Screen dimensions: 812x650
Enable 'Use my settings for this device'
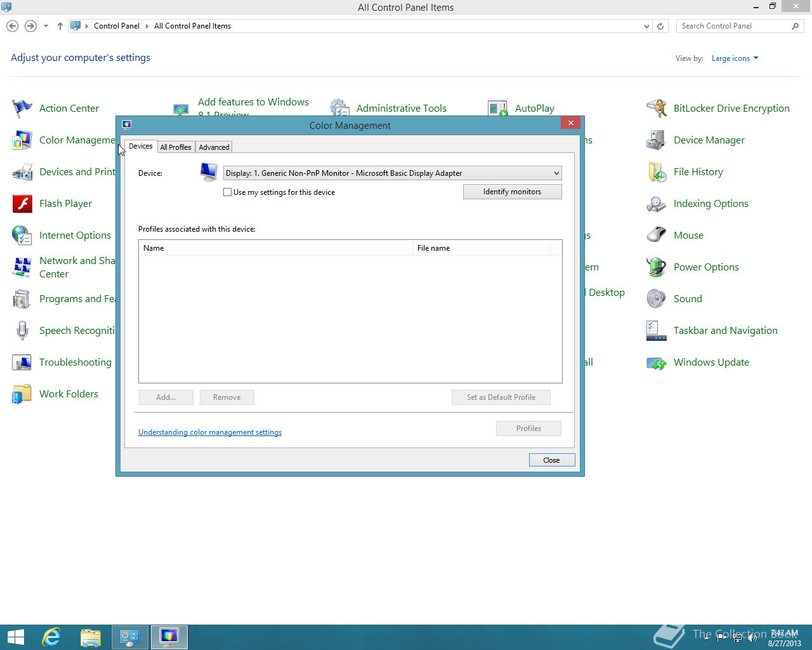pyautogui.click(x=227, y=192)
